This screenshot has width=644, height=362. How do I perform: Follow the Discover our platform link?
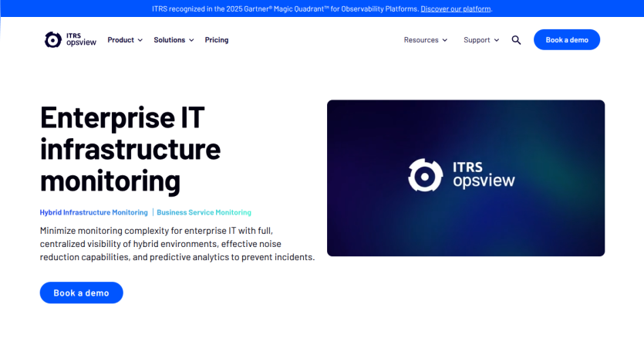pyautogui.click(x=456, y=8)
